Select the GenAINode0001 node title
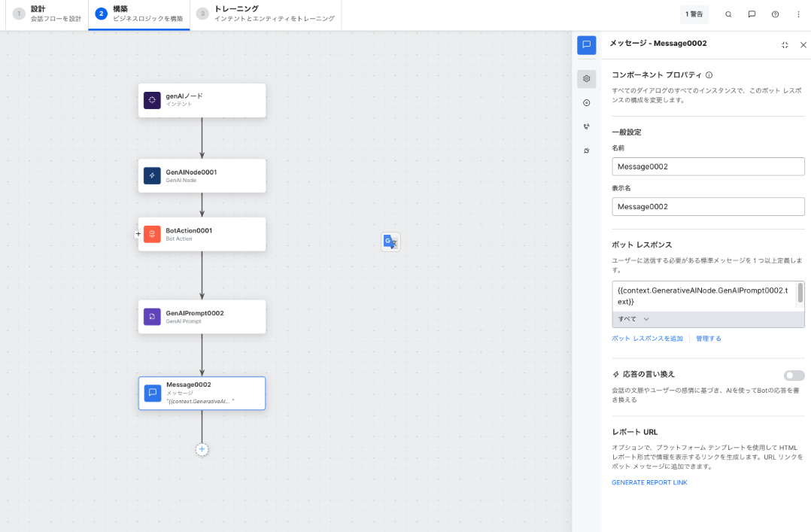Viewport: 811px width, 532px height. click(191, 172)
